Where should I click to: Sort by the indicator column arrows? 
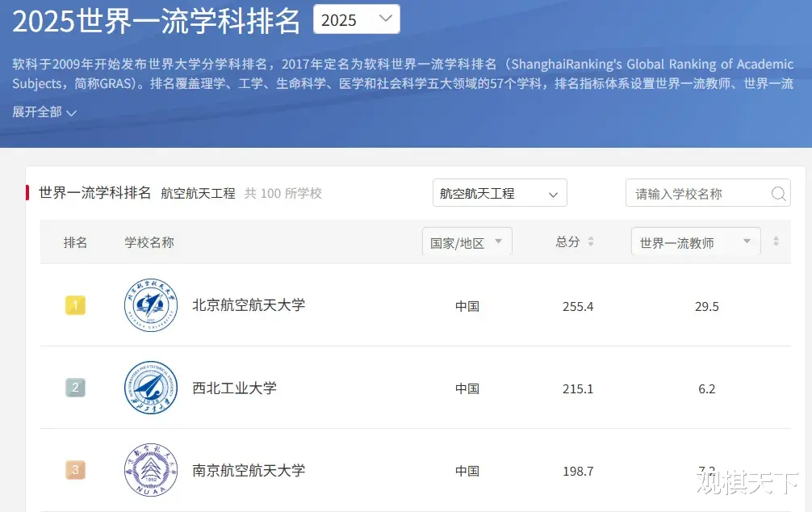pyautogui.click(x=776, y=241)
